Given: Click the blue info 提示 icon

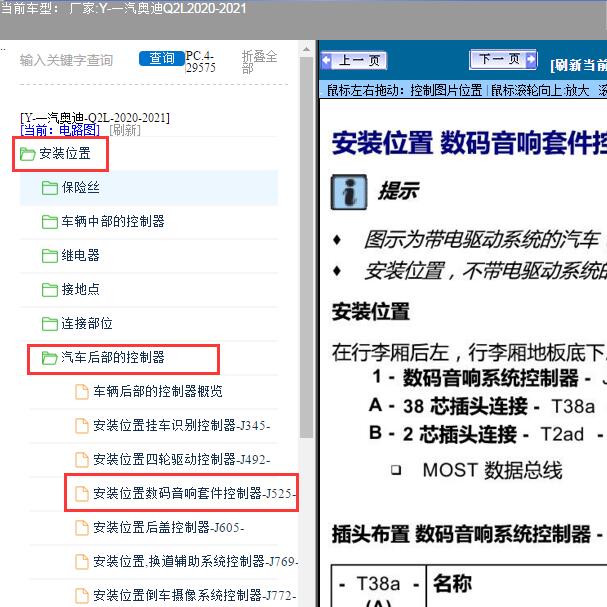Looking at the screenshot, I should click(x=349, y=192).
